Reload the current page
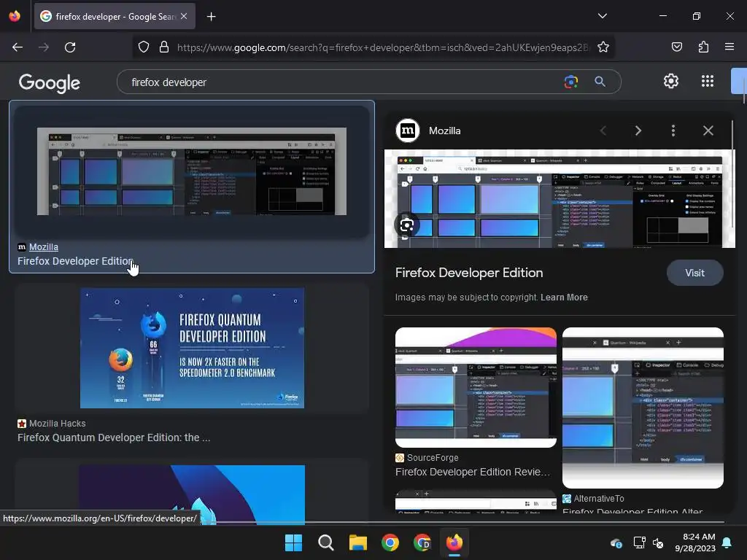 point(70,47)
